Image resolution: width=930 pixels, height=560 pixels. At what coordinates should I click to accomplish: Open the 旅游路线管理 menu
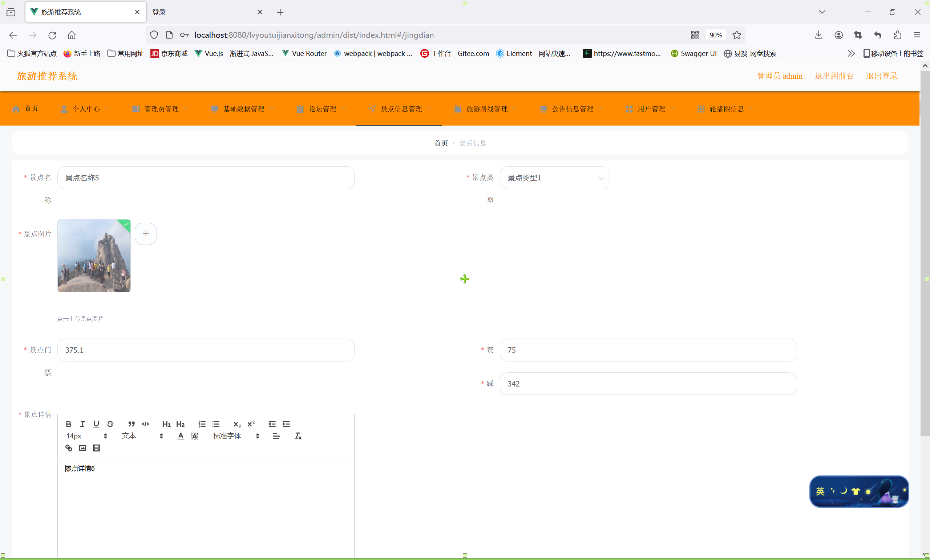pos(486,109)
